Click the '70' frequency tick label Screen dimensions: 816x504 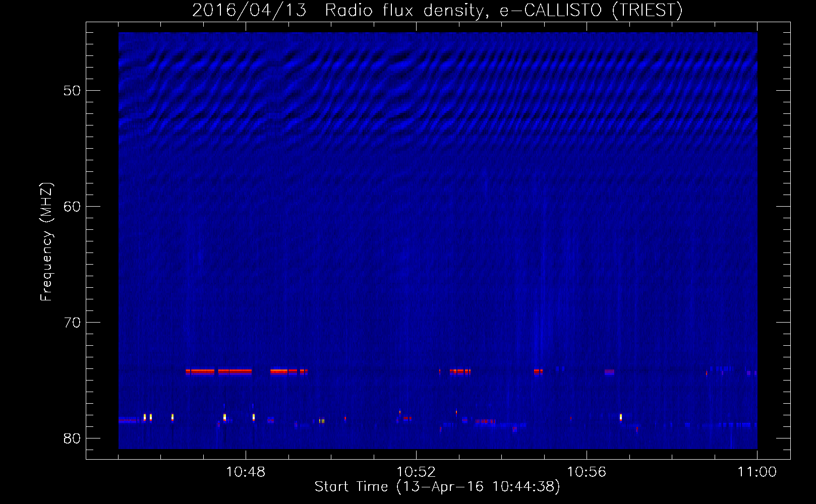tap(72, 323)
